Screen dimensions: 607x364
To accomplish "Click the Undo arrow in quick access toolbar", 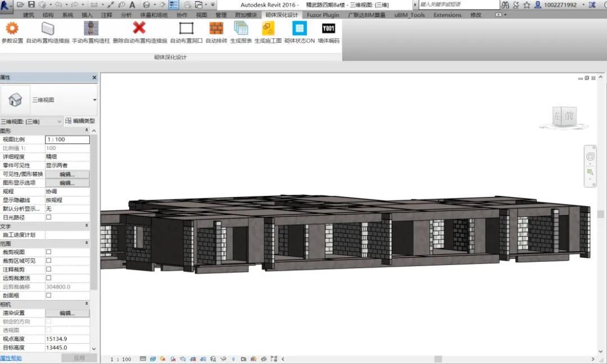I will [x=58, y=4].
